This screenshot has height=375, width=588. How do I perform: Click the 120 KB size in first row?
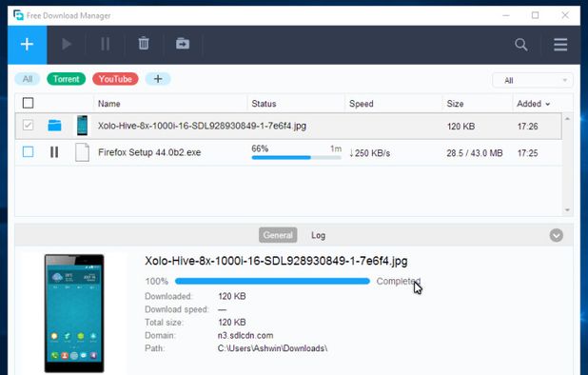pos(461,127)
